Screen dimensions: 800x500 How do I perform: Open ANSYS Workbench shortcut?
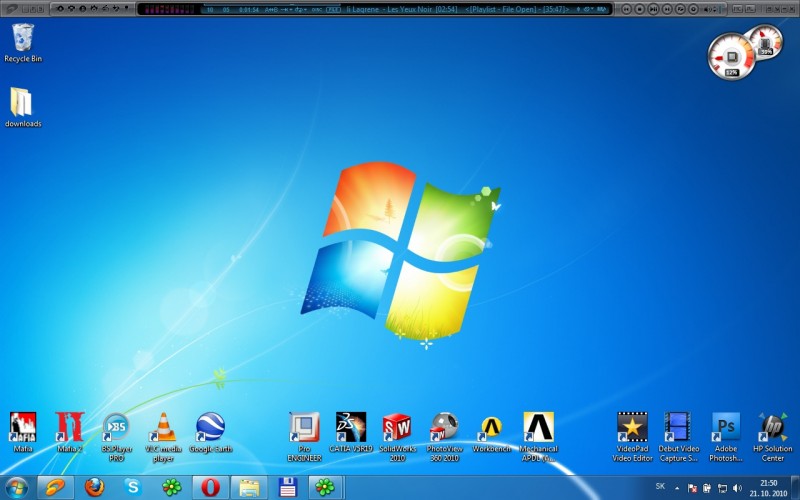point(491,427)
